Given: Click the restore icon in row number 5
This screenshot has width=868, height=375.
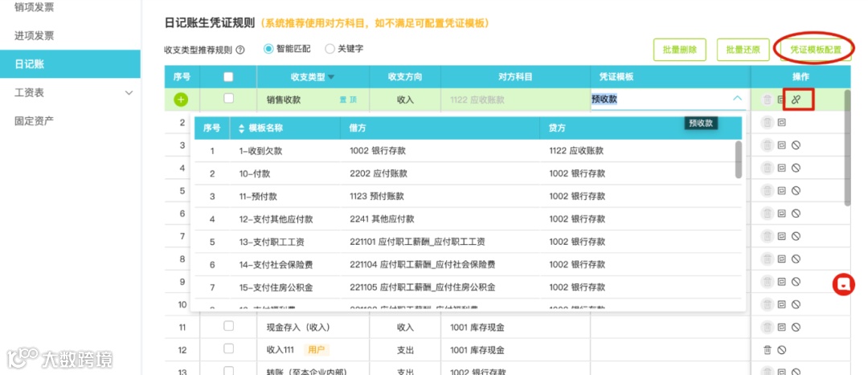Looking at the screenshot, I should (x=782, y=191).
